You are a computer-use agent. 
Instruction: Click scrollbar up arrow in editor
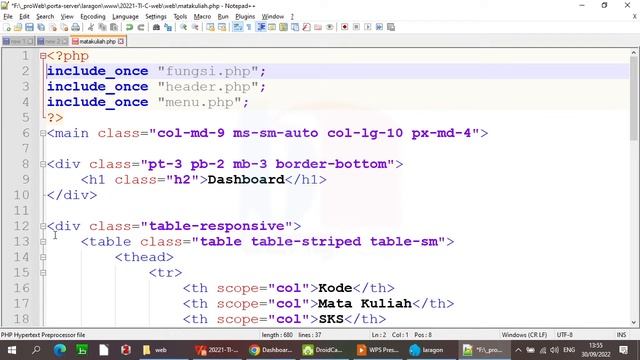[x=633, y=53]
